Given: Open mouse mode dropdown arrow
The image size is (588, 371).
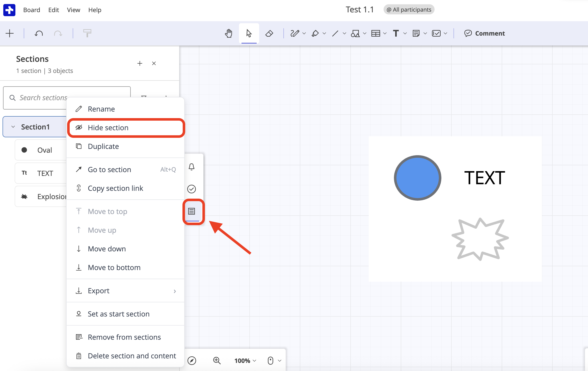Looking at the screenshot, I should tap(280, 361).
